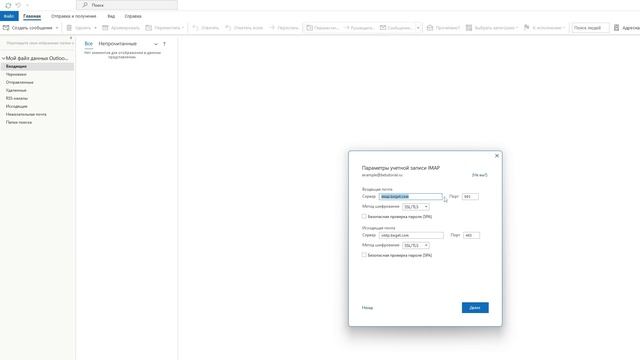Click the Ответить reply icon
Image resolution: width=640 pixels, height=360 pixels.
[x=195, y=28]
